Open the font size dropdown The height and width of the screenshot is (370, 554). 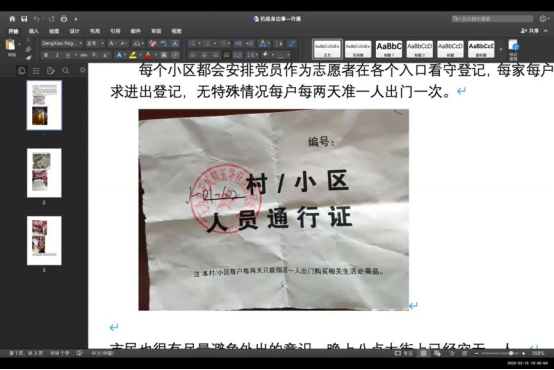coord(95,43)
